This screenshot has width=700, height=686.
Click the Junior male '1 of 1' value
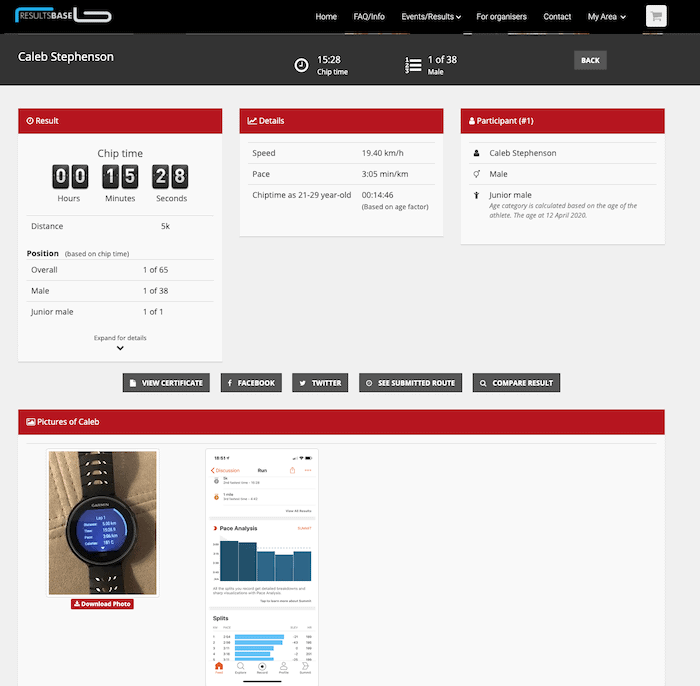click(153, 312)
